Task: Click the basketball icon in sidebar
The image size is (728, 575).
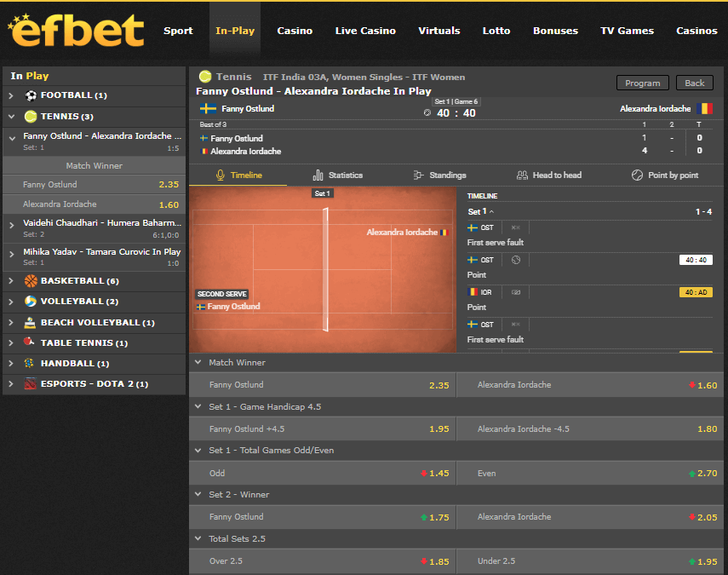Action: (x=31, y=280)
